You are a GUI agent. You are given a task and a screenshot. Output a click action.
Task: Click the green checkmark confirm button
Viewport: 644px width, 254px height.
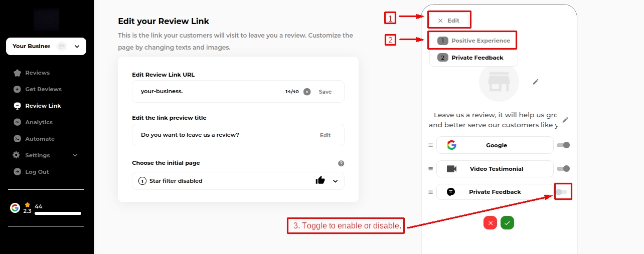click(507, 223)
